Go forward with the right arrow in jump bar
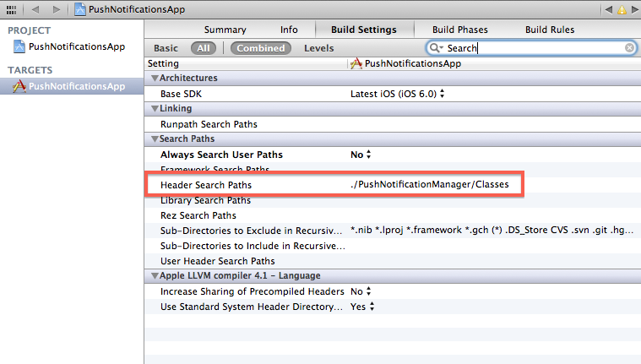 tap(57, 9)
